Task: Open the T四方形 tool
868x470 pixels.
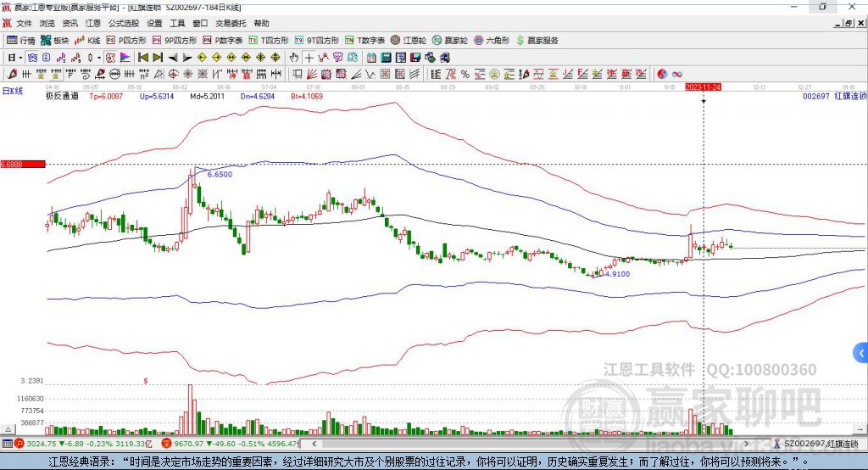Action: click(x=269, y=41)
